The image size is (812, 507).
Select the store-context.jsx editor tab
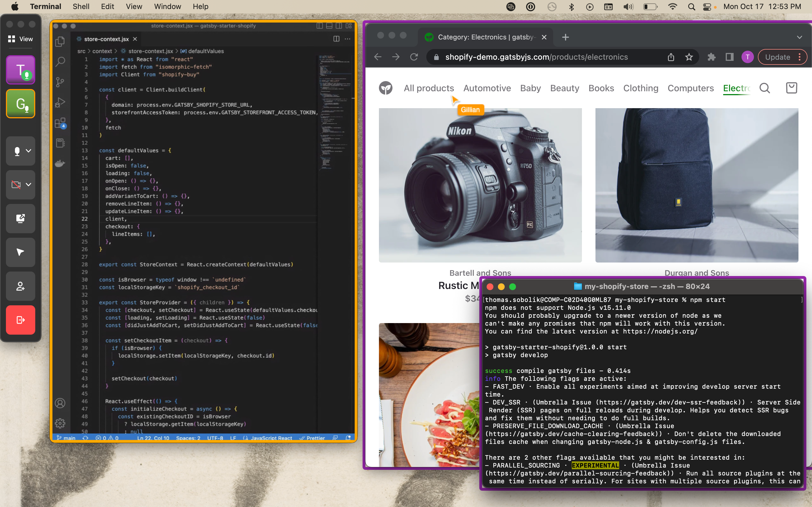[106, 39]
